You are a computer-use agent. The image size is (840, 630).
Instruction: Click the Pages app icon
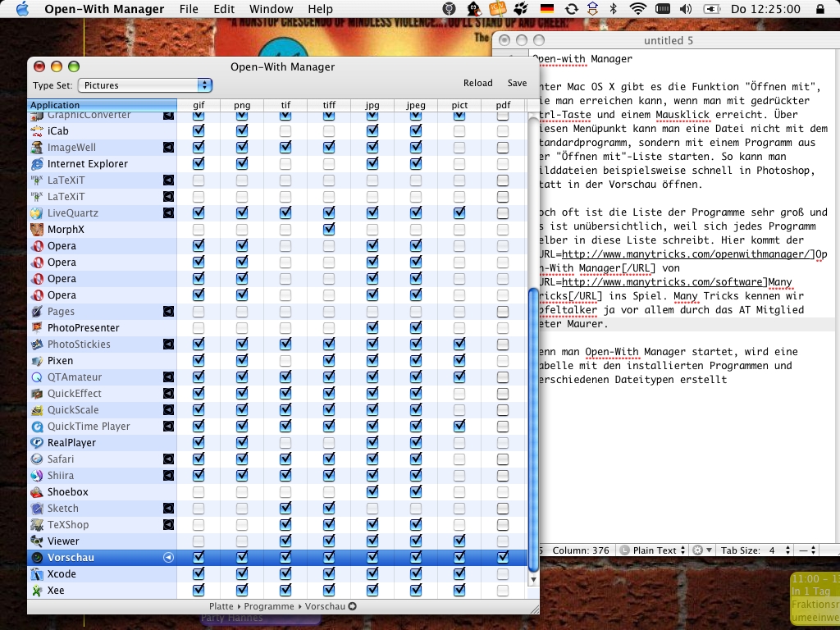tap(37, 311)
